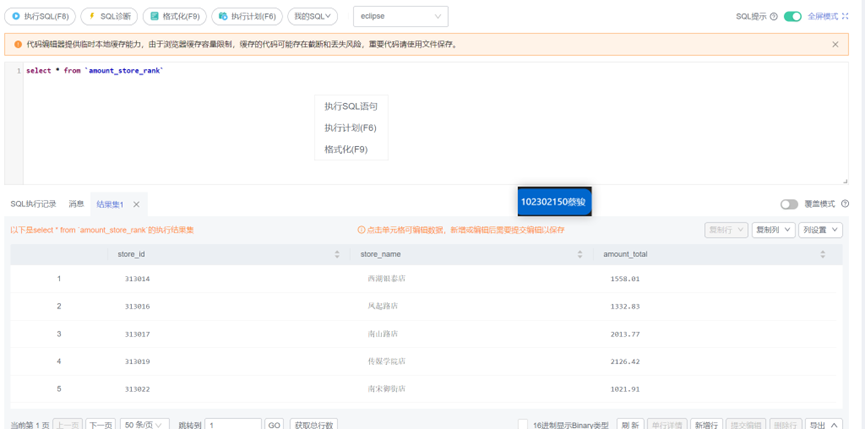The width and height of the screenshot is (865, 429).
Task: Click store name 南宋御街店
Action: (x=386, y=389)
